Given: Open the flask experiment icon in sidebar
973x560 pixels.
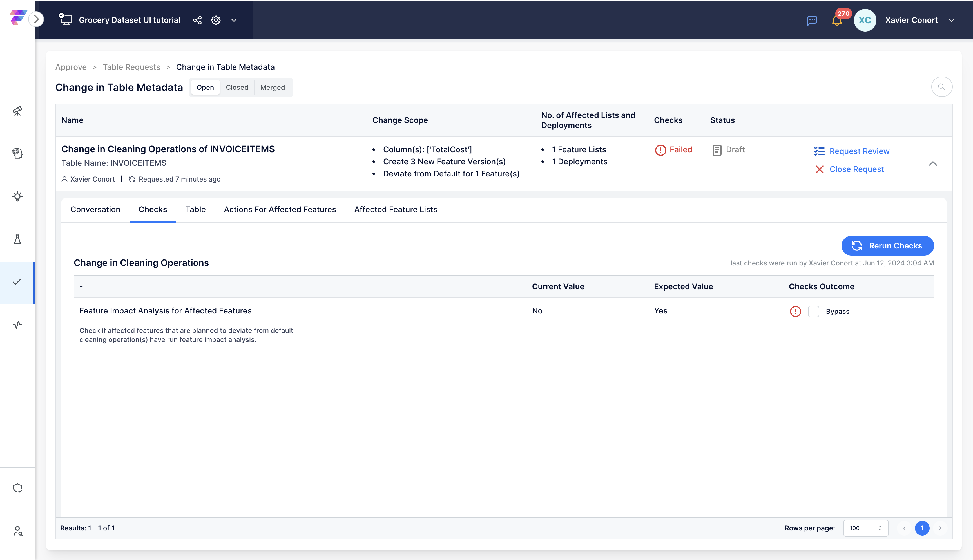Looking at the screenshot, I should (17, 239).
